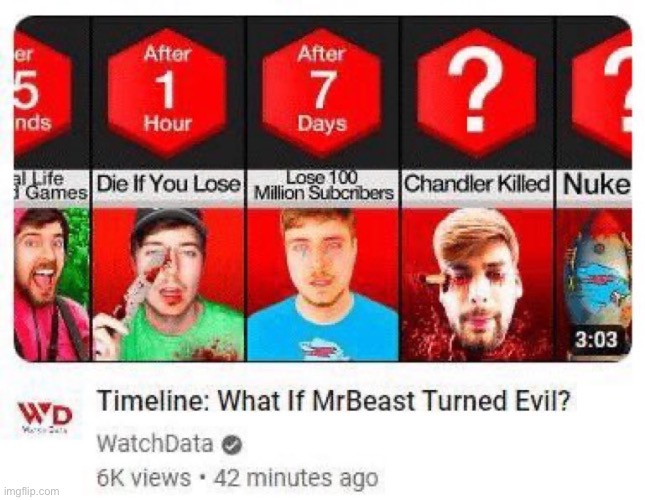The image size is (645, 500).
Task: Click the verified checkmark badge beside WatchData
Action: [232, 445]
